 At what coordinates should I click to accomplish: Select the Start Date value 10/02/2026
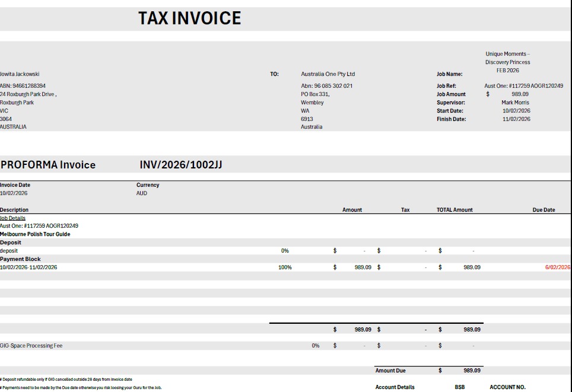516,111
